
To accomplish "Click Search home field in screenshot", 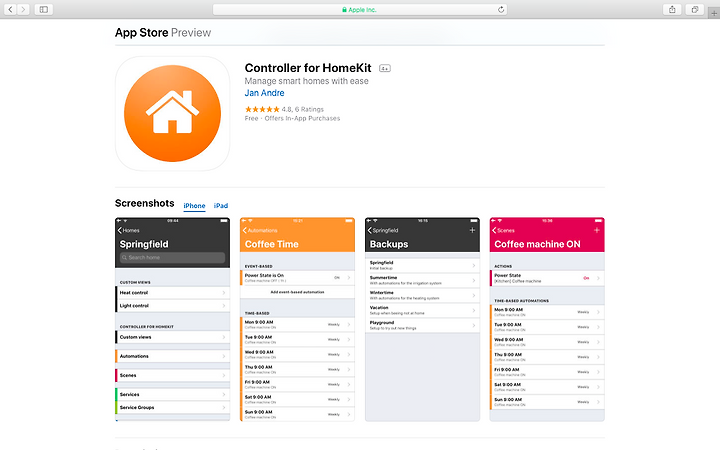I will pyautogui.click(x=172, y=258).
